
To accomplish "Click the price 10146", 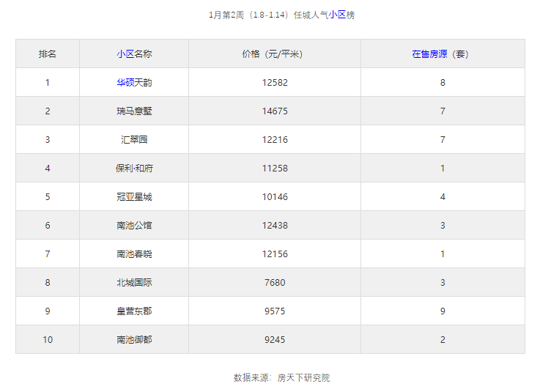I will [275, 196].
